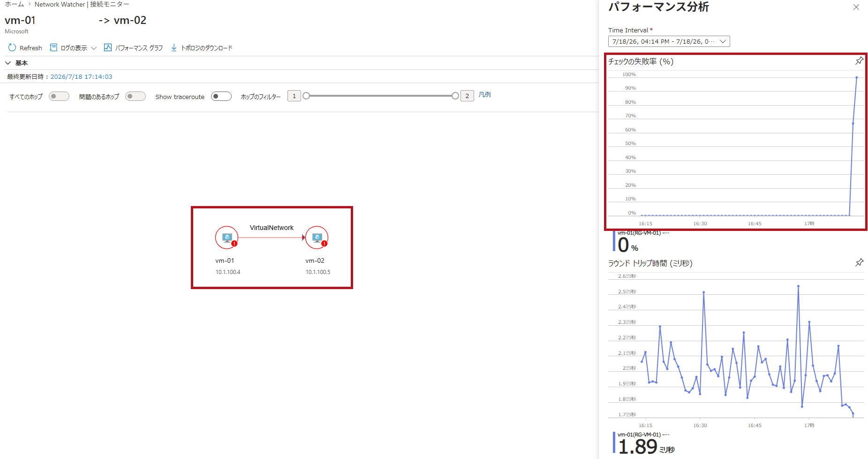Click トポロジのダウンロード toolbar button
The width and height of the screenshot is (868, 459).
[x=202, y=48]
